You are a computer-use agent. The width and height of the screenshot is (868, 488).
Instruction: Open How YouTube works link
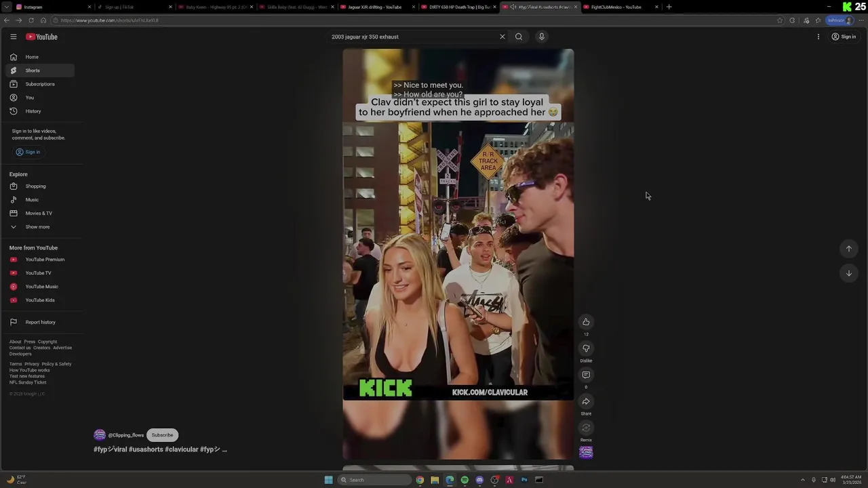click(x=29, y=370)
